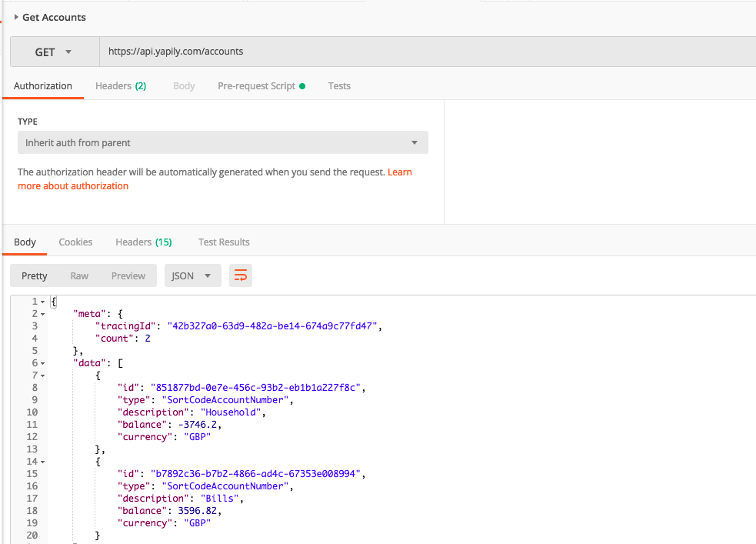Open the request Headers (2) tab
Screen dimensions: 756x544
[121, 86]
